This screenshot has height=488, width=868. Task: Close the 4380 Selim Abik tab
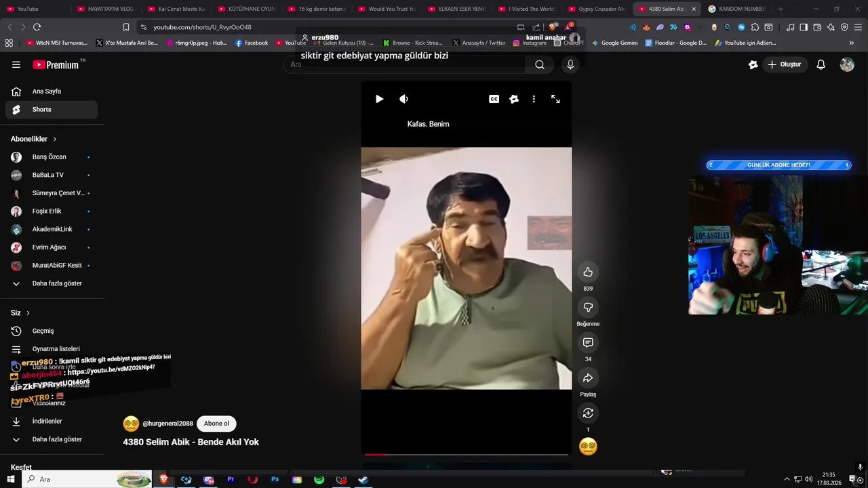pos(694,9)
